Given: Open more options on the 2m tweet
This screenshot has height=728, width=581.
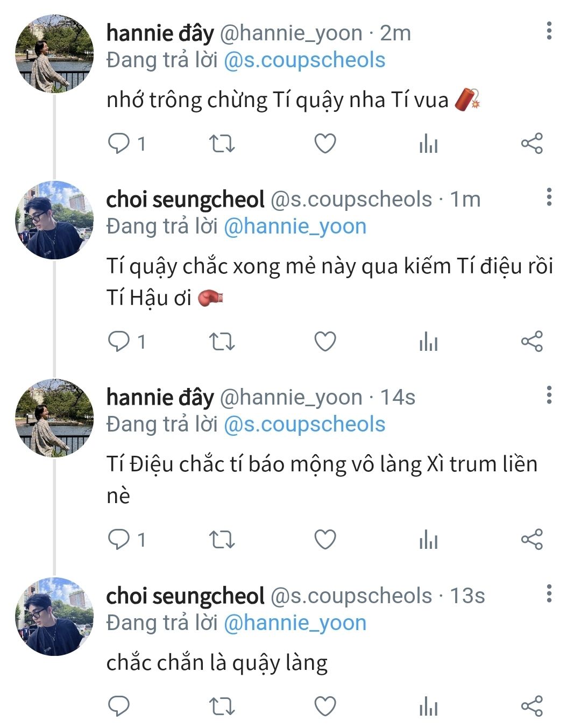Looking at the screenshot, I should point(549,31).
